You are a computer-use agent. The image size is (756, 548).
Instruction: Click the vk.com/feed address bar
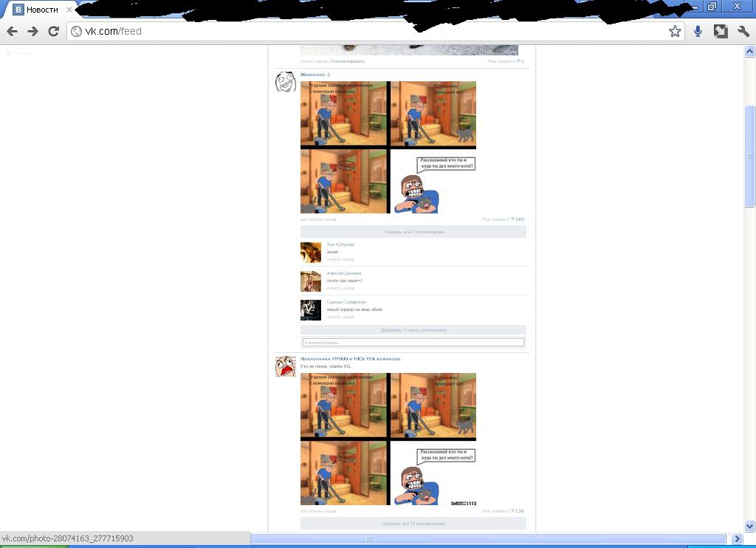point(375,31)
